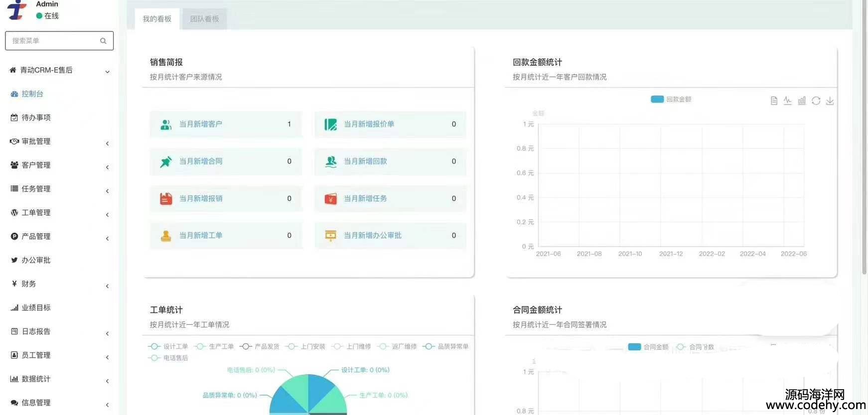This screenshot has width=868, height=415.
Task: Open 待办事项 in the sidebar
Action: (x=30, y=118)
